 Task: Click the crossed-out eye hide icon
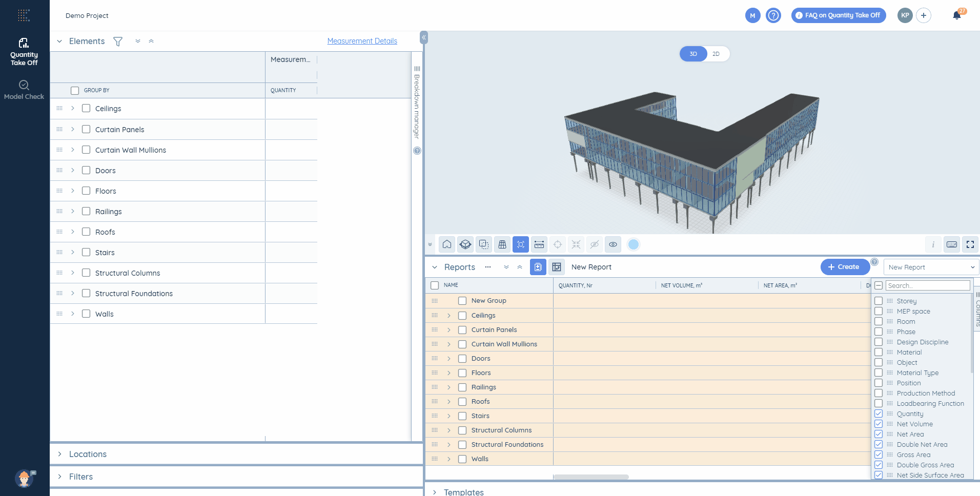tap(595, 244)
